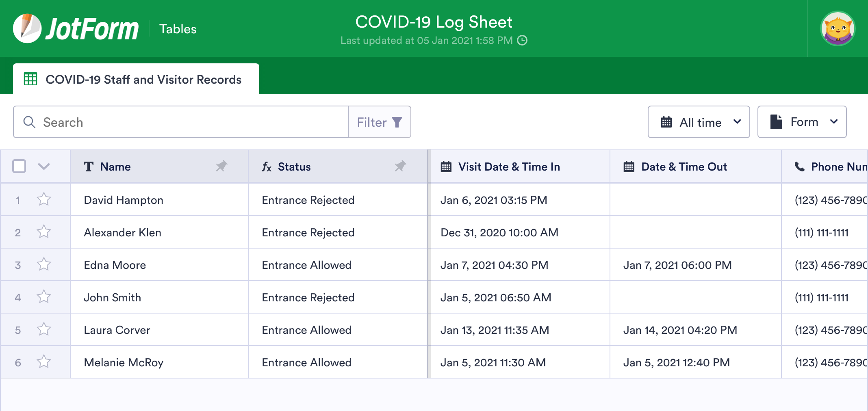
Task: Star the Laura Corver row
Action: [44, 329]
